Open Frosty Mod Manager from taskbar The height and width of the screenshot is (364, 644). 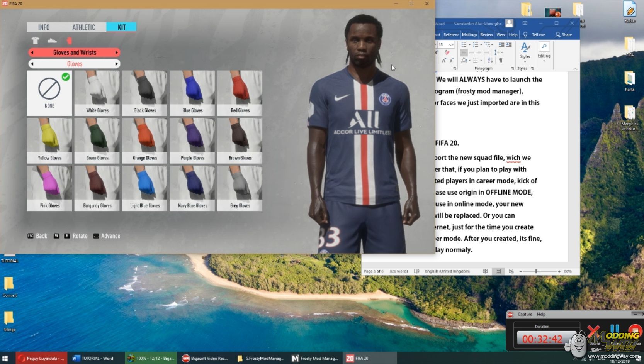315,358
